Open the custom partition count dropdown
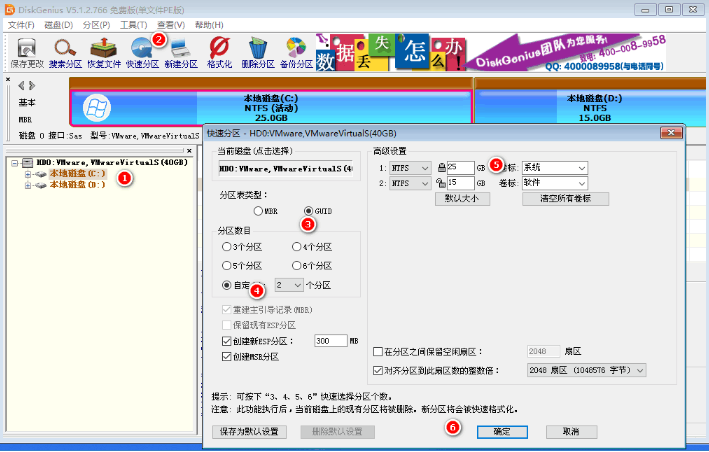This screenshot has height=452, width=709. coord(289,285)
